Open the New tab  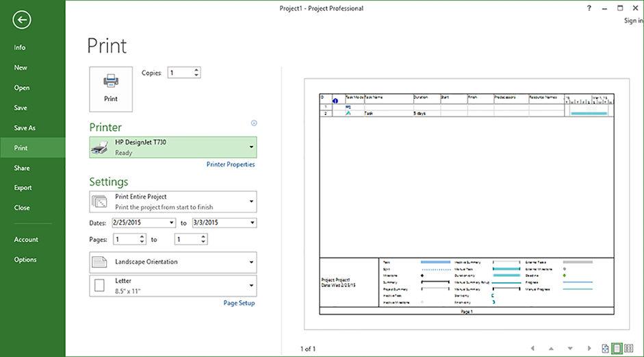pyautogui.click(x=21, y=67)
